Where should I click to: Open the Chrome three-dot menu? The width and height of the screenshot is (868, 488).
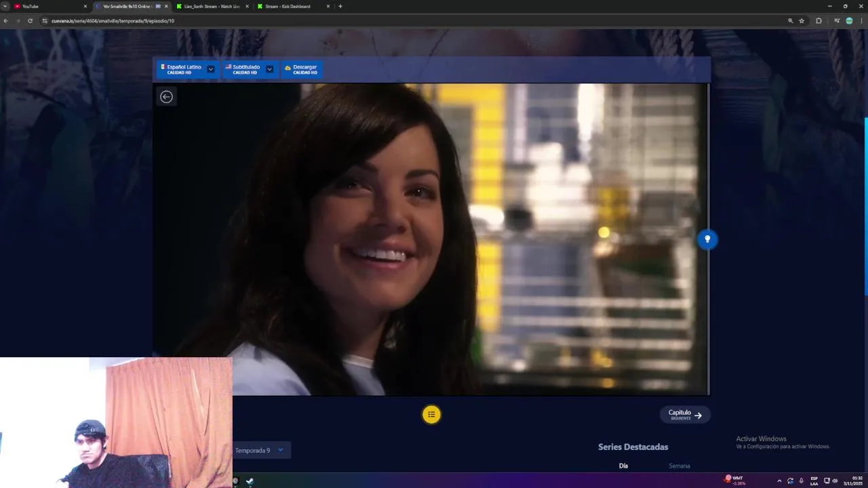[861, 21]
